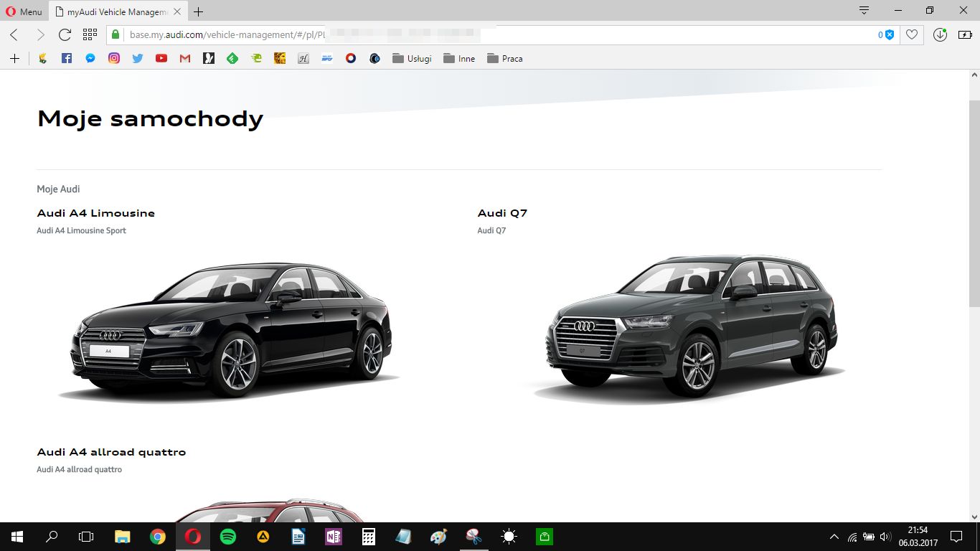Go back to the previous page

pos(14,34)
